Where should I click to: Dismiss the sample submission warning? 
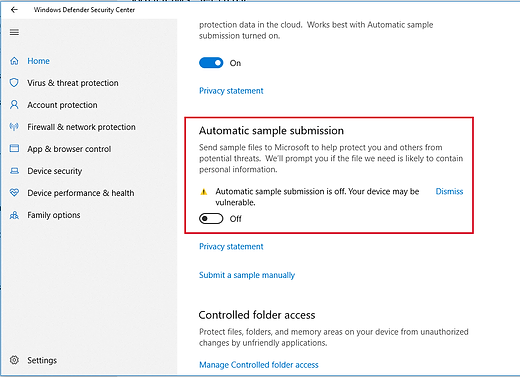(449, 191)
